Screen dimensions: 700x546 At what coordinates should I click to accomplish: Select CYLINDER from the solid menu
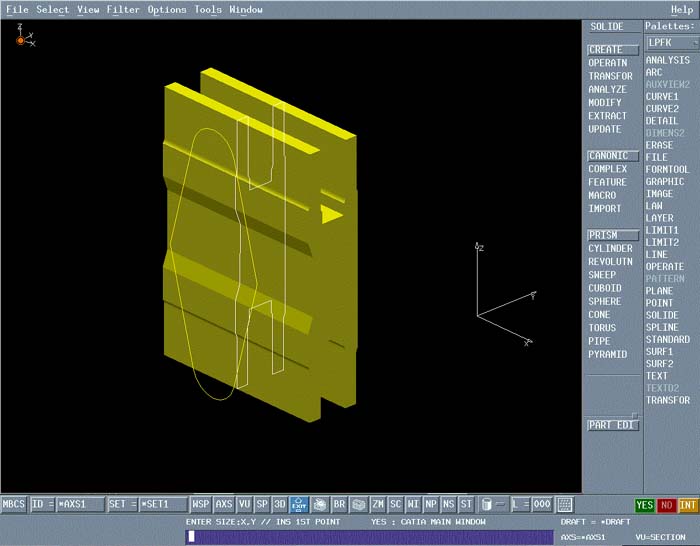610,249
